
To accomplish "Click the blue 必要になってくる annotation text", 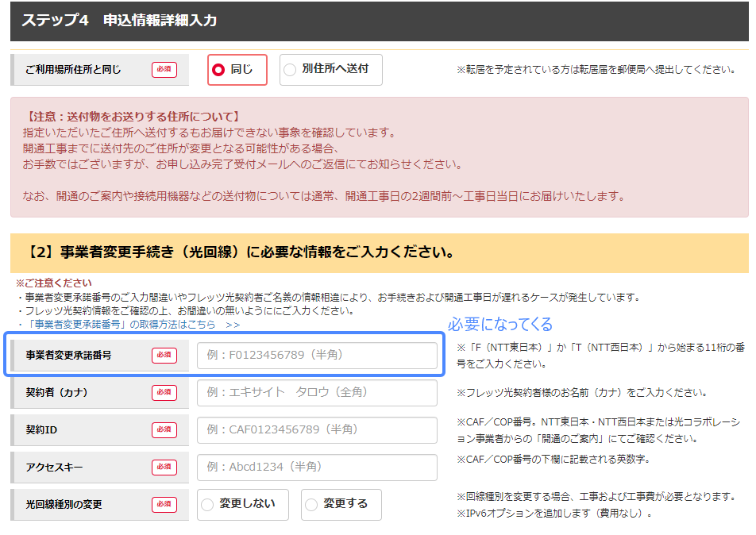I will [x=500, y=325].
